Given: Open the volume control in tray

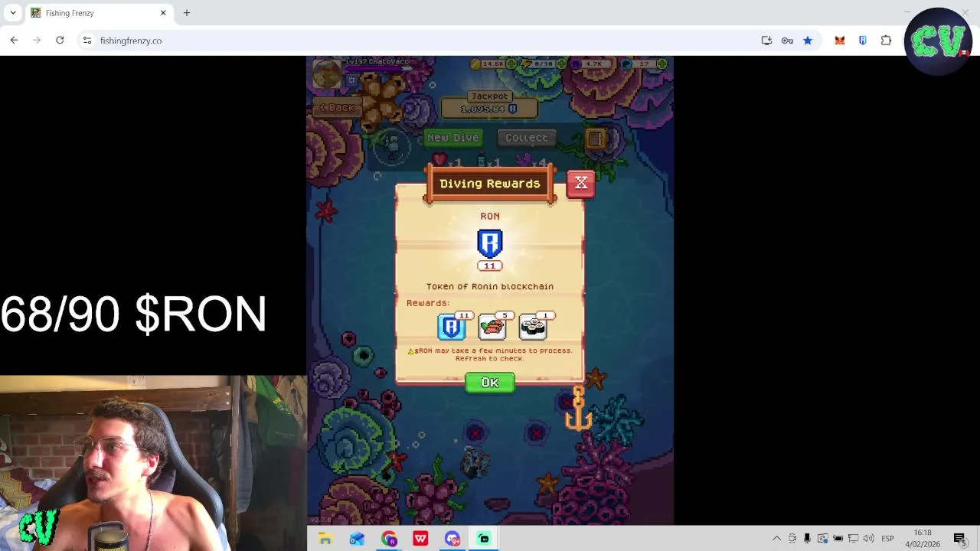Looking at the screenshot, I should tap(868, 539).
